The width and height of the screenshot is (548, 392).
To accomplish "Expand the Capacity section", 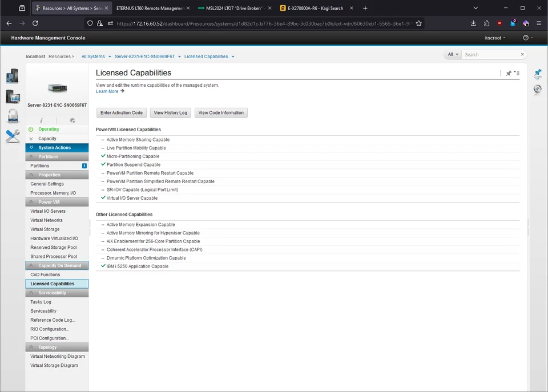I will (57, 139).
